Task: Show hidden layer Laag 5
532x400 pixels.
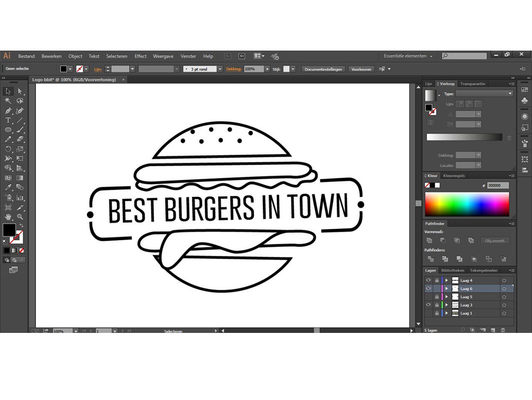Action: pos(428,297)
